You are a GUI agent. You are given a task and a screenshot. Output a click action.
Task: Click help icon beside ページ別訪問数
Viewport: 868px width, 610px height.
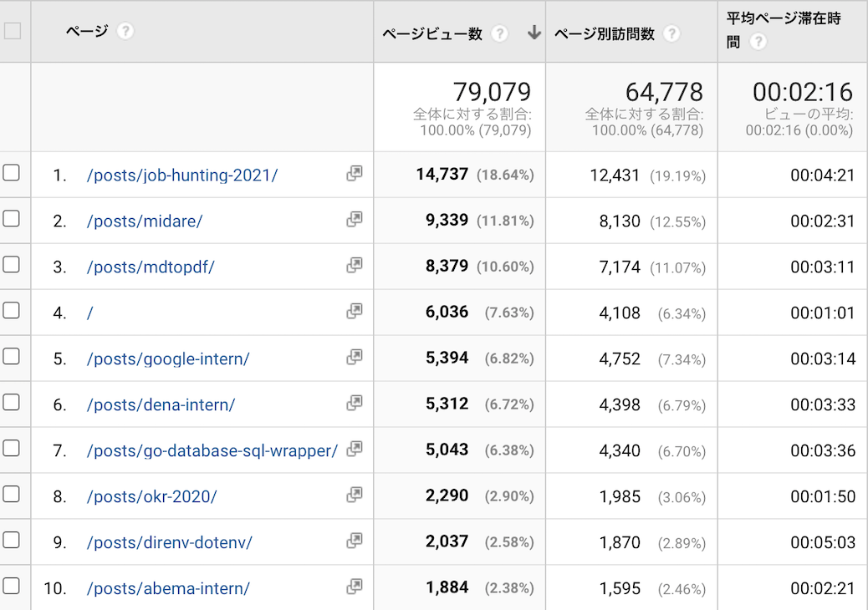[x=671, y=34]
